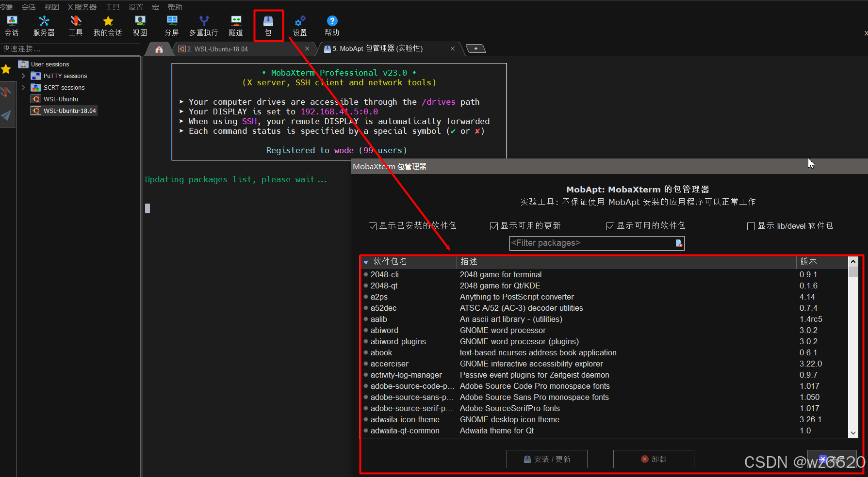Select the activity-log-manager package row
Viewport: 868px width, 477px height.
604,375
